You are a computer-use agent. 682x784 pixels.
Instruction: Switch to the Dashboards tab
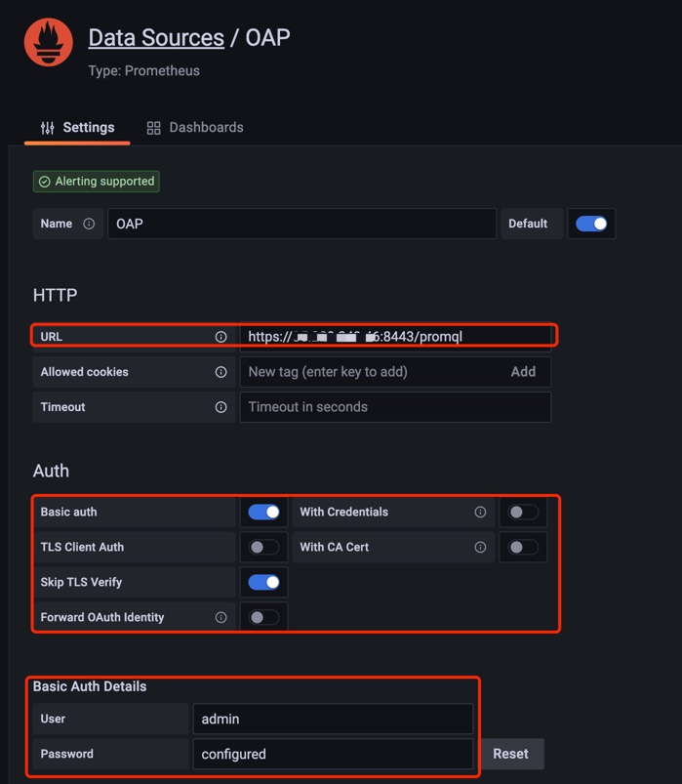[195, 128]
